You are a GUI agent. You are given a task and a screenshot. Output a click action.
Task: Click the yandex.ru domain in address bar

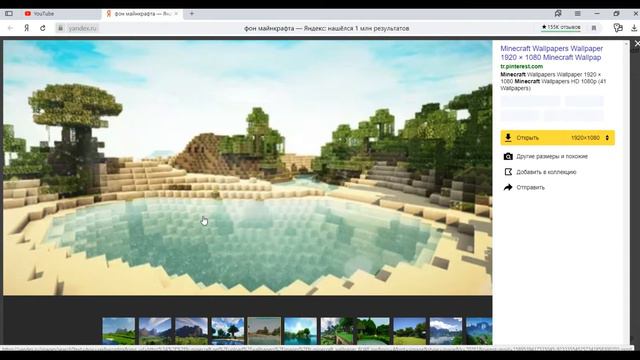[x=82, y=28]
